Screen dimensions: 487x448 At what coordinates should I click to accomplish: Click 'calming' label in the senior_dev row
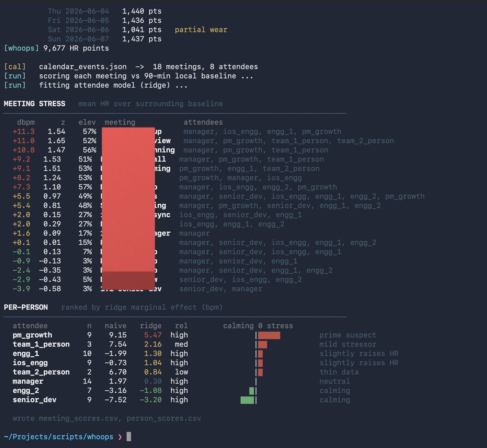(335, 400)
